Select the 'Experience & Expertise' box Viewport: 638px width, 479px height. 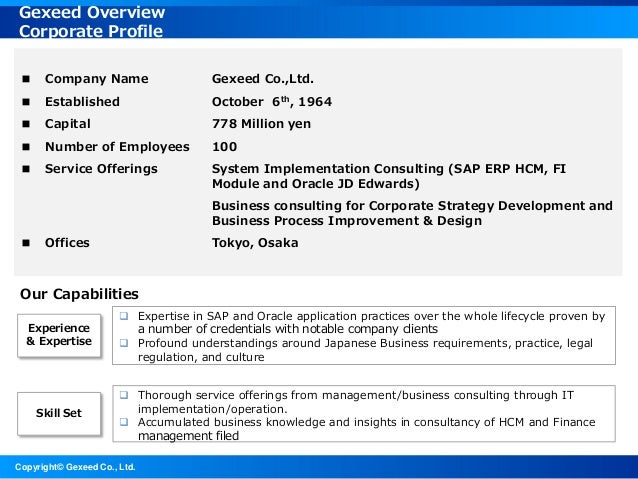(x=59, y=335)
